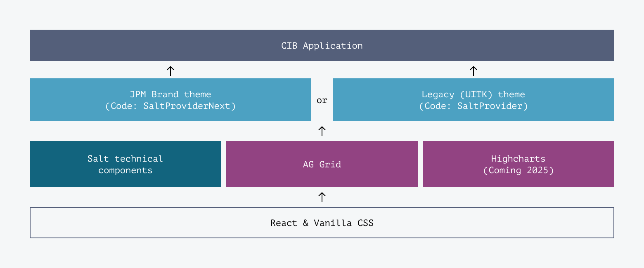This screenshot has height=268, width=644.
Task: Click the up arrow above Legacy theme block
Action: click(x=474, y=70)
